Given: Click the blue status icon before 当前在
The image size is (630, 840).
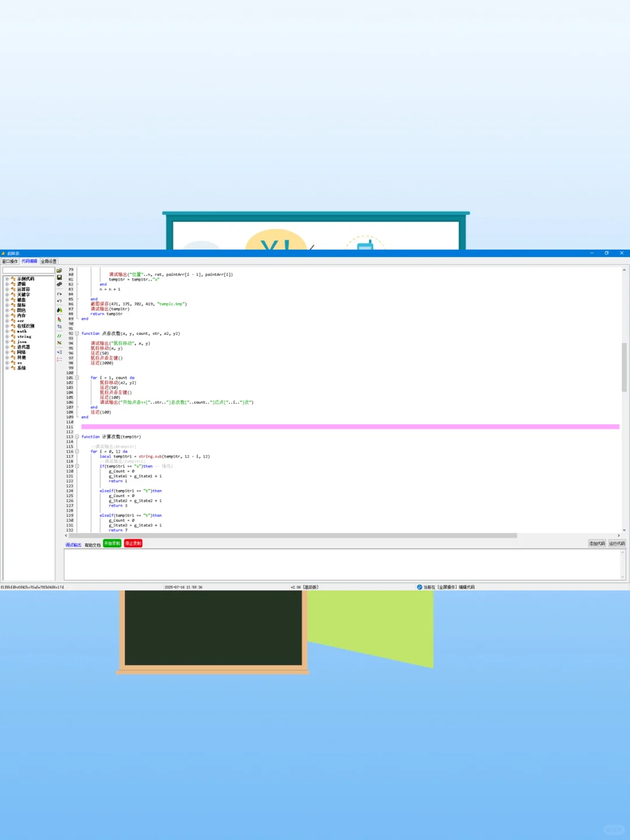Looking at the screenshot, I should click(x=419, y=587).
